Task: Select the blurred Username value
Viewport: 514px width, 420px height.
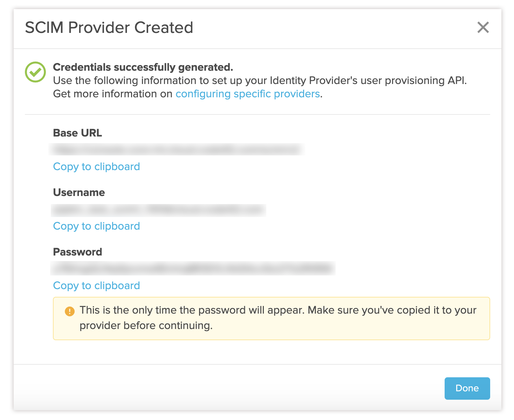Action: pos(159,209)
